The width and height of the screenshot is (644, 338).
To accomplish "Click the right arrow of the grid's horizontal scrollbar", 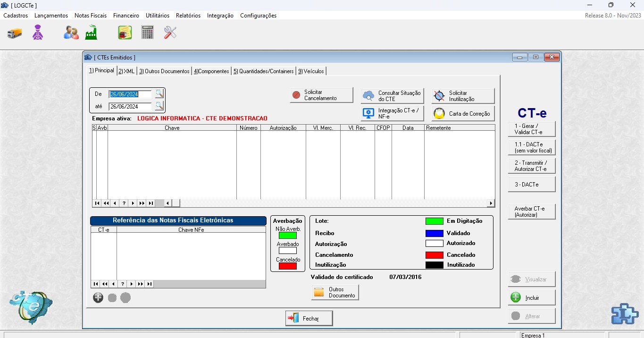I will 491,203.
